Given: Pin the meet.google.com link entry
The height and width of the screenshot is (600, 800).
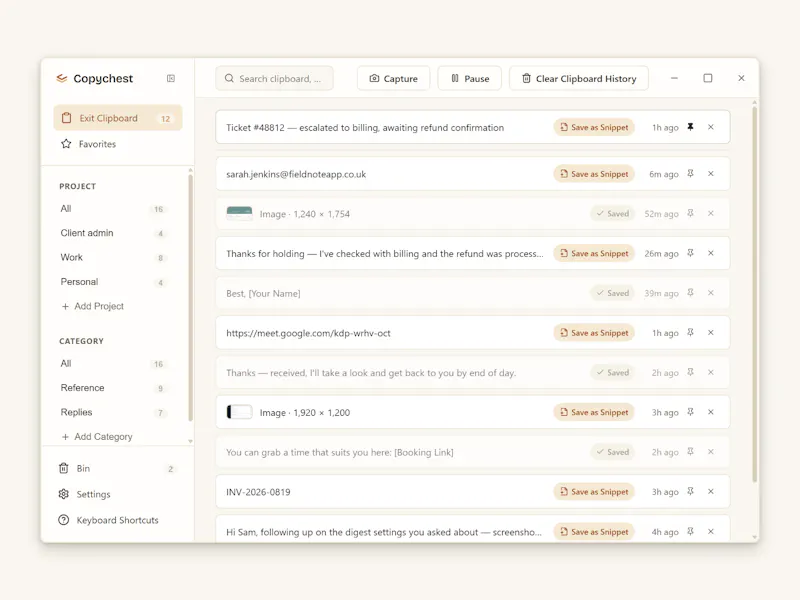Looking at the screenshot, I should click(x=690, y=333).
